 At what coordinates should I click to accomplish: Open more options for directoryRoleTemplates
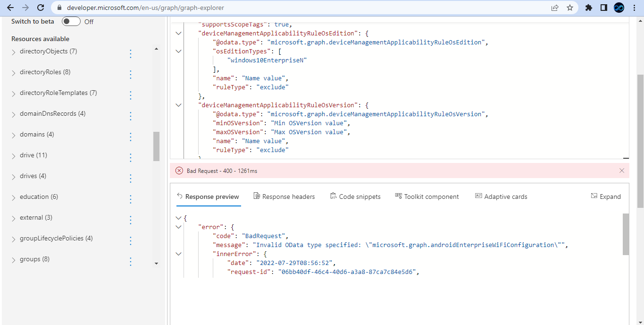[131, 95]
